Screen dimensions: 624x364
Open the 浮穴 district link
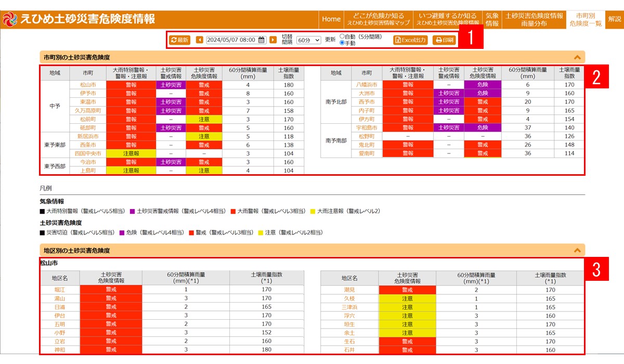349,316
